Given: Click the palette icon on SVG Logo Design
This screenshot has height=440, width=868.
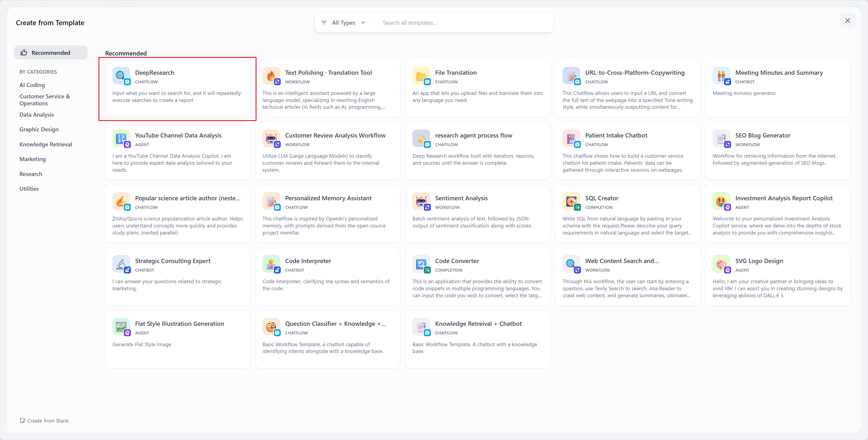Looking at the screenshot, I should (722, 264).
